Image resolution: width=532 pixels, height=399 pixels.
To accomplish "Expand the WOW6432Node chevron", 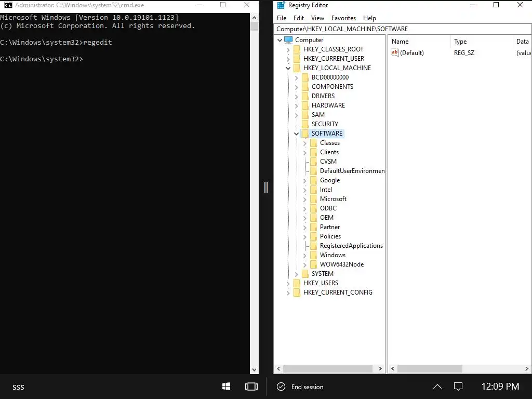I will pyautogui.click(x=304, y=264).
